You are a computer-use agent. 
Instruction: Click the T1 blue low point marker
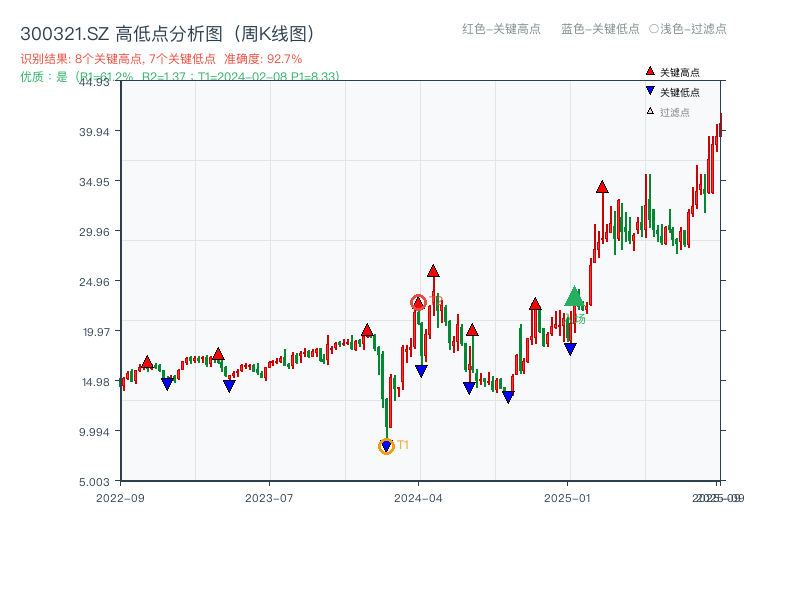pos(387,444)
